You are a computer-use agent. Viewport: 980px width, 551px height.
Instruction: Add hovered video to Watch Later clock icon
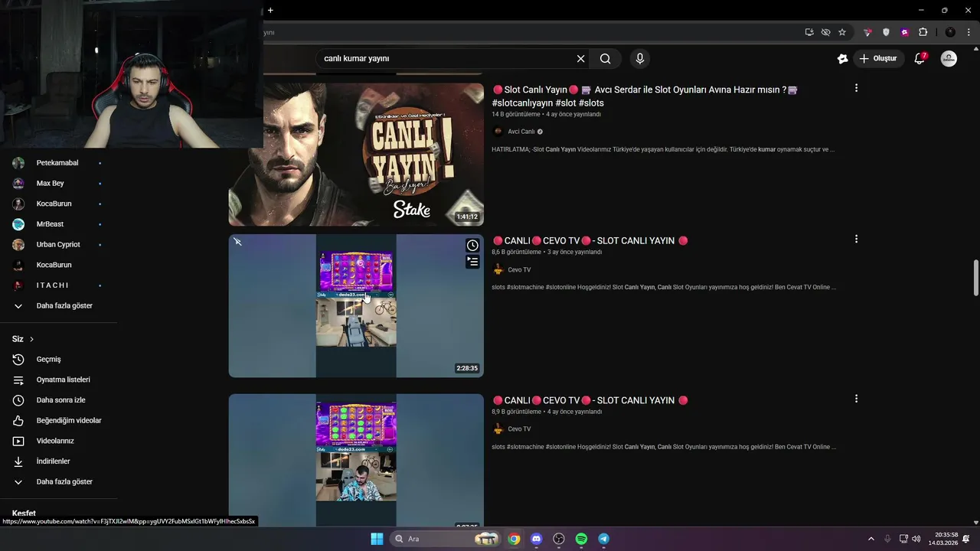[472, 245]
